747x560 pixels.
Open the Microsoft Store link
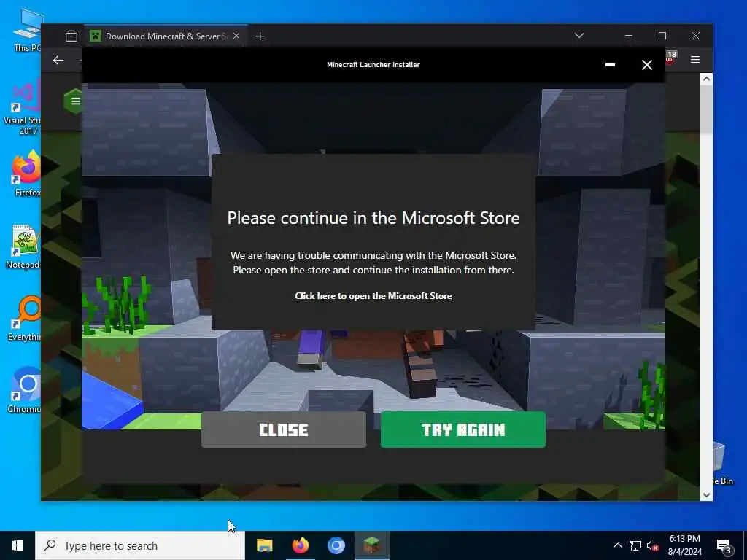tap(373, 296)
